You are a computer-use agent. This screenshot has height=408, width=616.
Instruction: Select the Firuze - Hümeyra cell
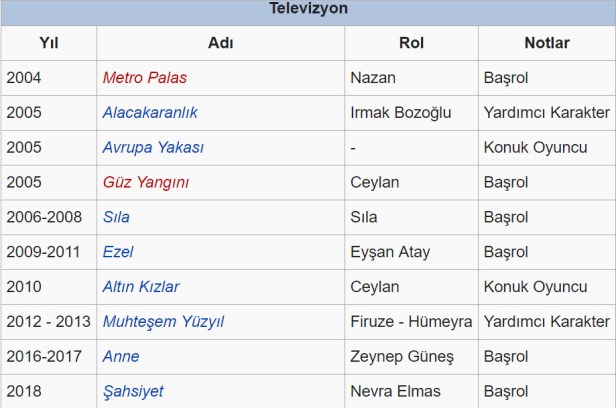click(x=411, y=321)
